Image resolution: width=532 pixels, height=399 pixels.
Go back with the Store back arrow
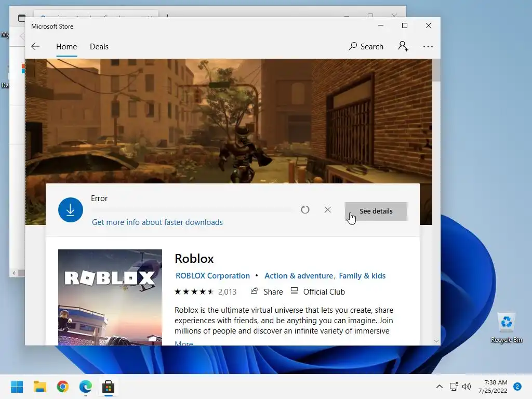tap(35, 46)
